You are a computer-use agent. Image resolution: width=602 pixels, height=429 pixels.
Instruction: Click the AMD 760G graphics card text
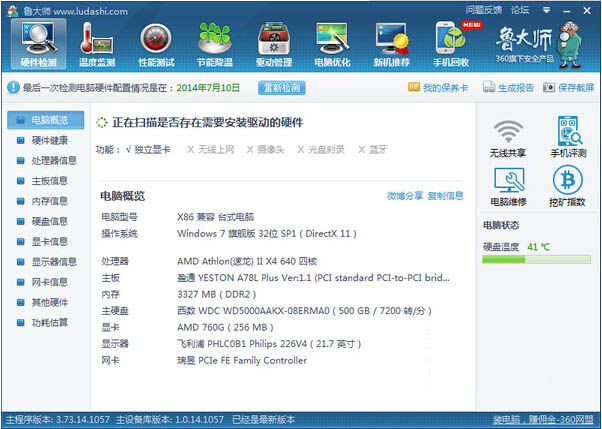click(x=225, y=328)
